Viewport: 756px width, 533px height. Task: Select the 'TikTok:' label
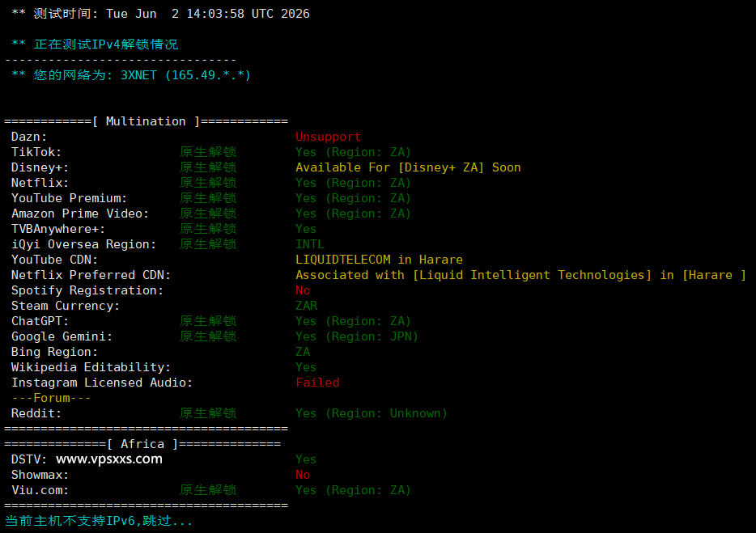pyautogui.click(x=36, y=152)
